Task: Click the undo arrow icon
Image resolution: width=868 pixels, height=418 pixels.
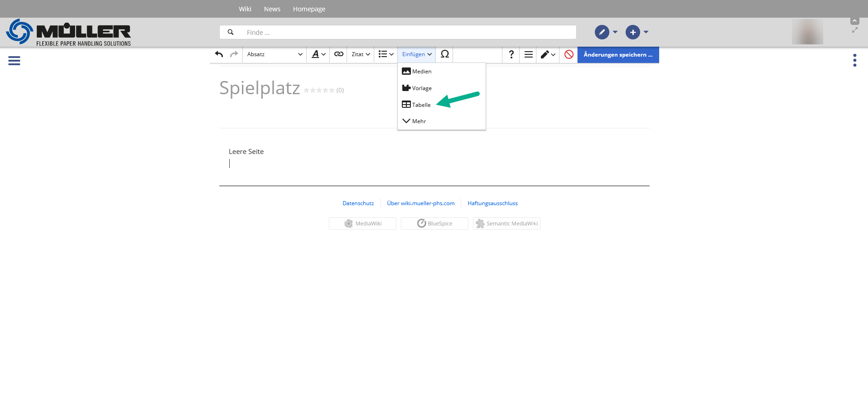Action: (219, 54)
